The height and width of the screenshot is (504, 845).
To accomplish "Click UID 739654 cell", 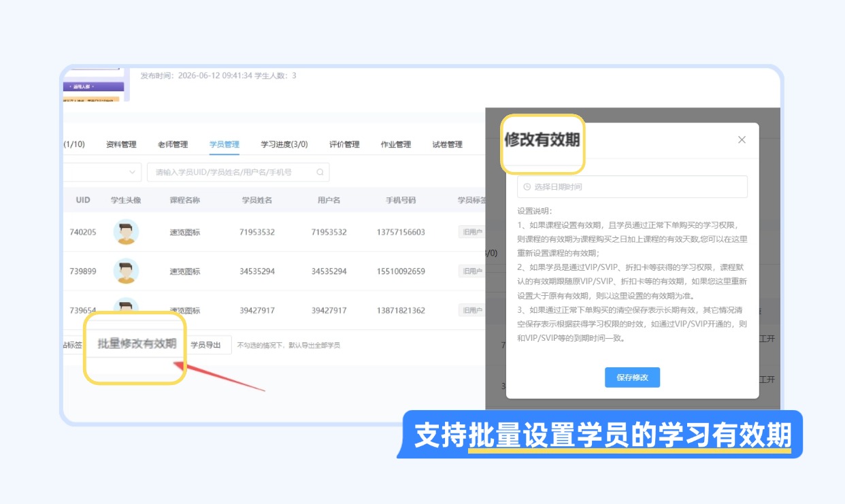I will click(x=83, y=311).
